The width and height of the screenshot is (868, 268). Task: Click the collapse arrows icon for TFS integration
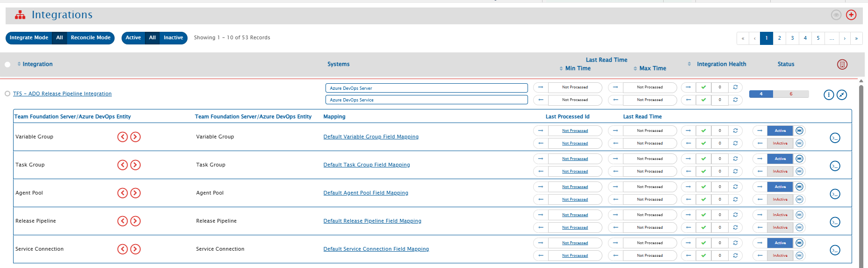point(841,95)
